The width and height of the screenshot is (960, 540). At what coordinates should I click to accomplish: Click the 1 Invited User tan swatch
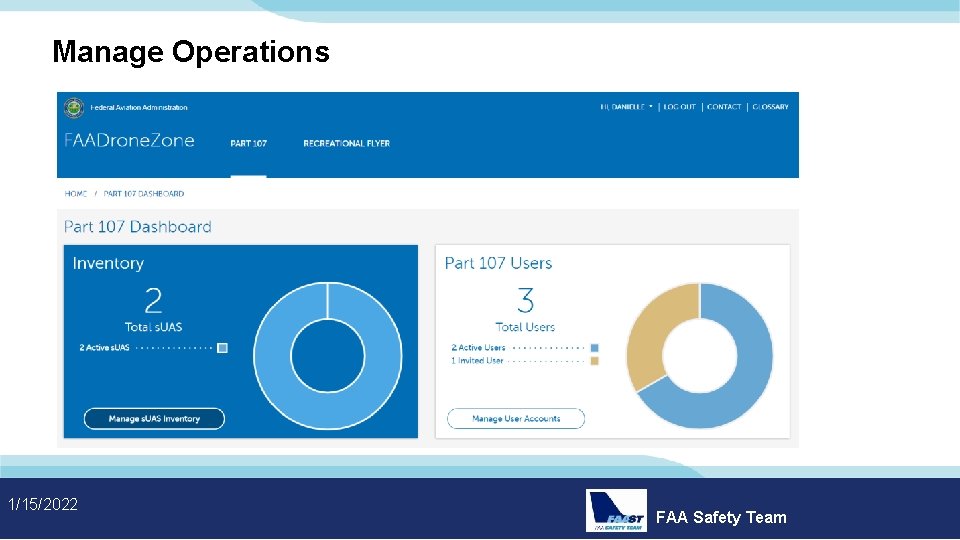click(594, 361)
